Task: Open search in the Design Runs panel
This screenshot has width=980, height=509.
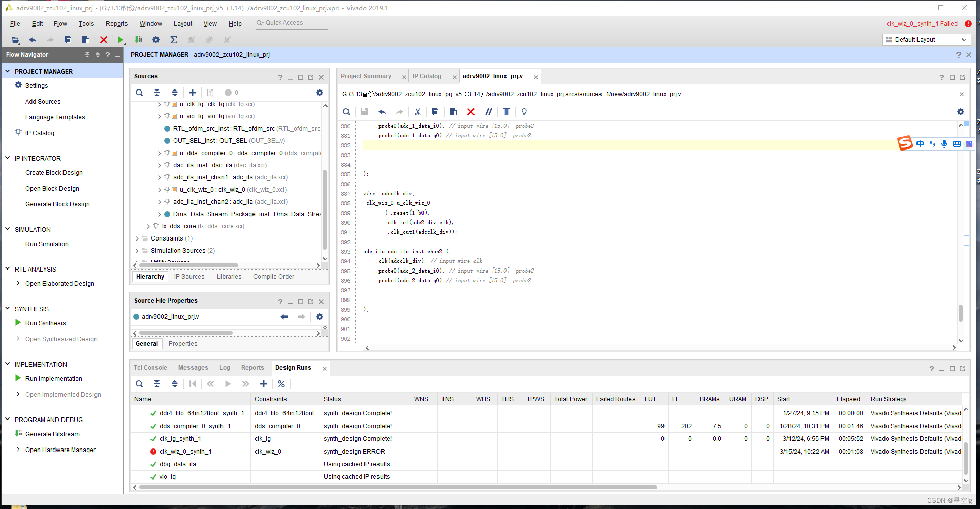Action: tap(139, 384)
